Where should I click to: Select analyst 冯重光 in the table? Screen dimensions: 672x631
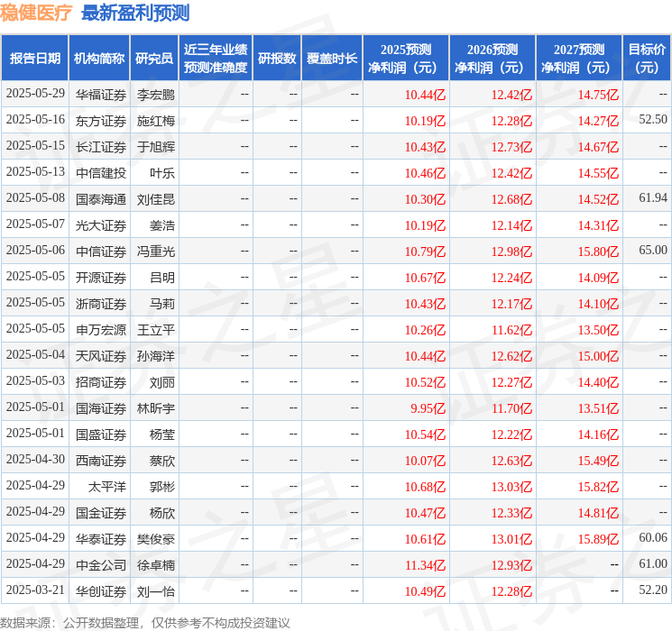coord(155,251)
